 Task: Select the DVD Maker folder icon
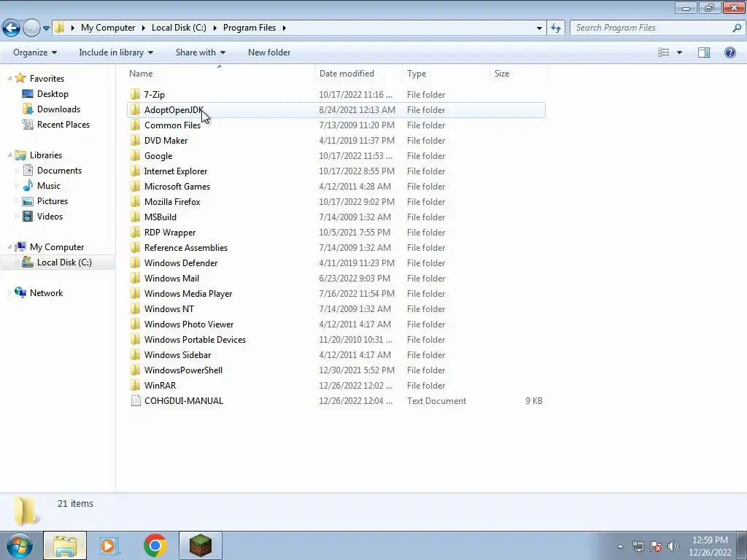coord(136,141)
